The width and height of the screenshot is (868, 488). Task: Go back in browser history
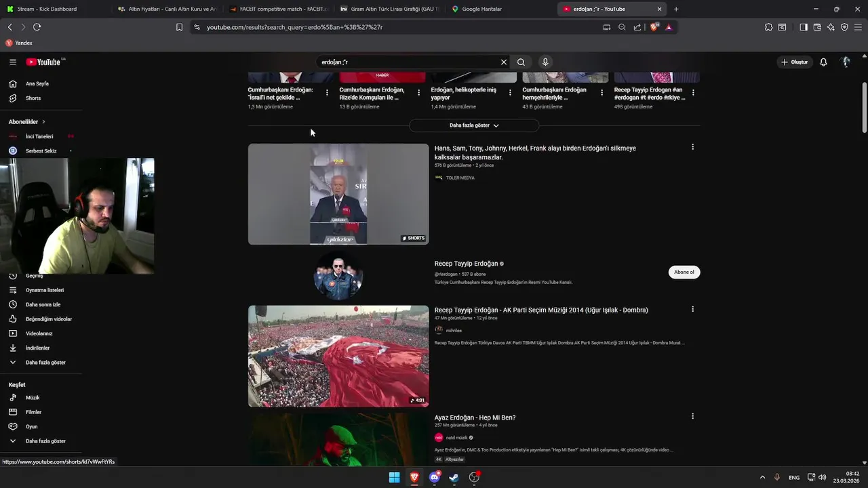9,27
